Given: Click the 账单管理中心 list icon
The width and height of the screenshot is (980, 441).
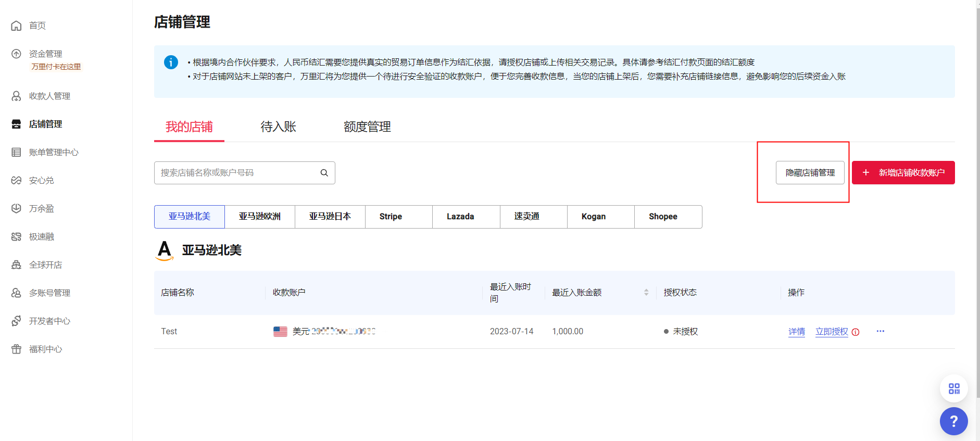Looking at the screenshot, I should [17, 152].
